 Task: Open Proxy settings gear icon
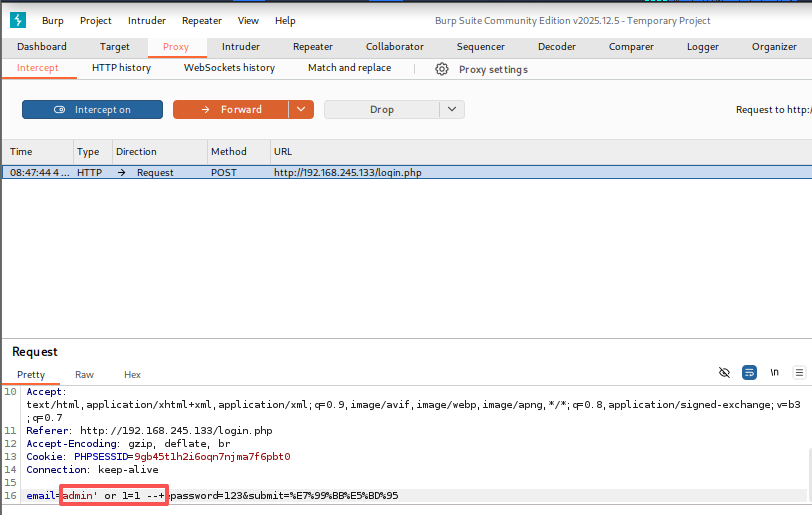(x=442, y=69)
